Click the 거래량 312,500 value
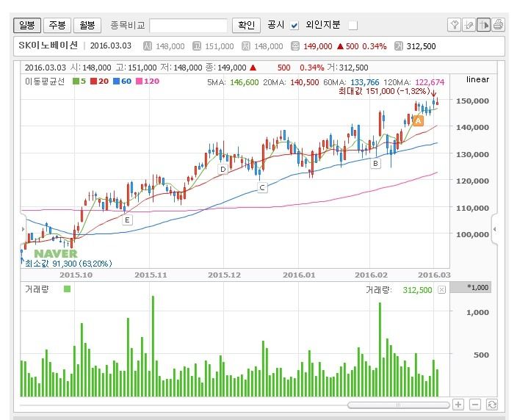The image size is (517, 420). click(417, 290)
